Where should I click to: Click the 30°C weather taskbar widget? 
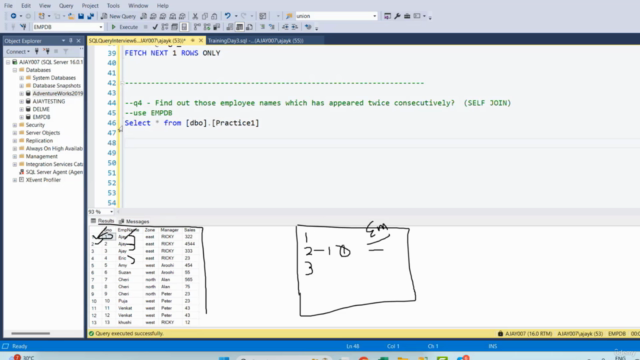coord(23,358)
